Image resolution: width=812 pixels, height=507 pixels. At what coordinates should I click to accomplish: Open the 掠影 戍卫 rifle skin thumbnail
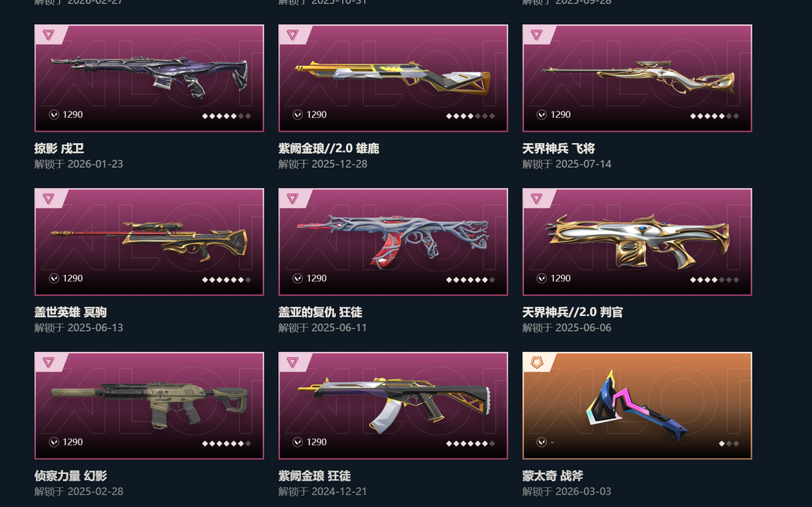tap(149, 77)
